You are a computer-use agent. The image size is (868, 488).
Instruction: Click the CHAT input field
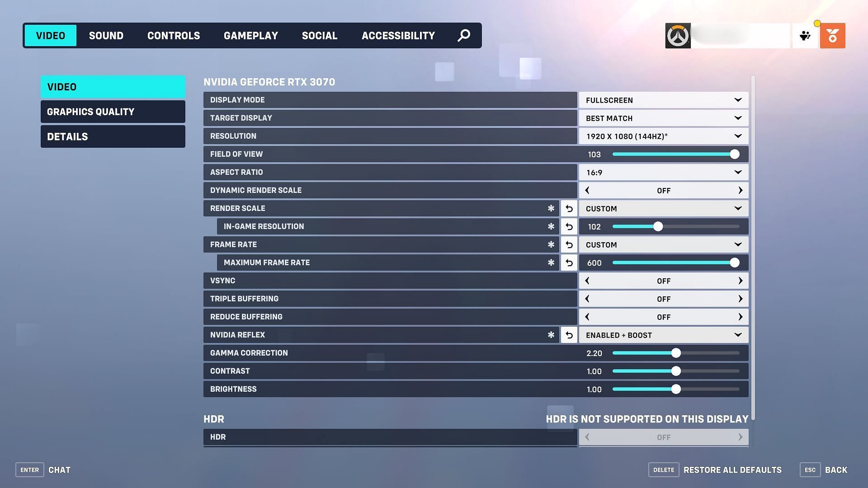pos(59,469)
